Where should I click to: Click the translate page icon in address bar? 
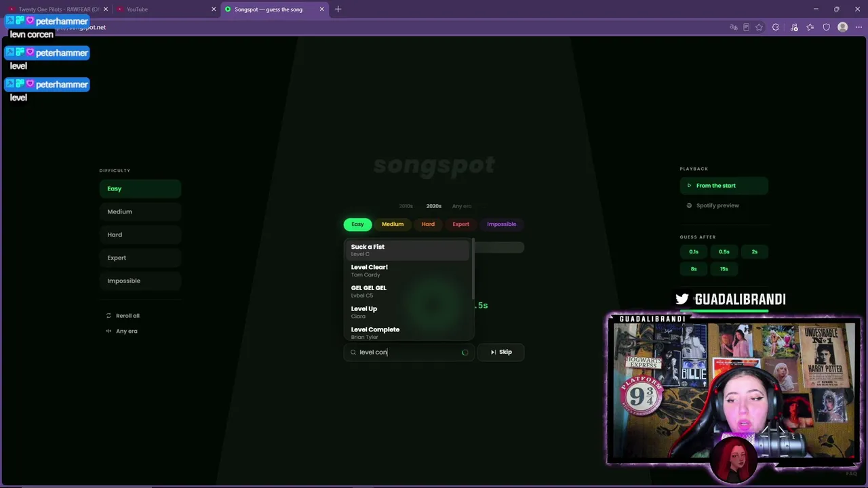point(733,27)
